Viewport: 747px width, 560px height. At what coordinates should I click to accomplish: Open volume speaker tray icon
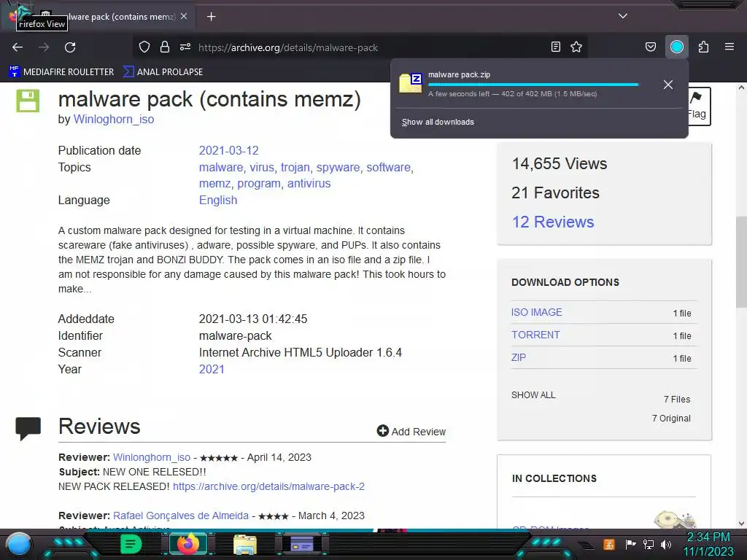666,544
